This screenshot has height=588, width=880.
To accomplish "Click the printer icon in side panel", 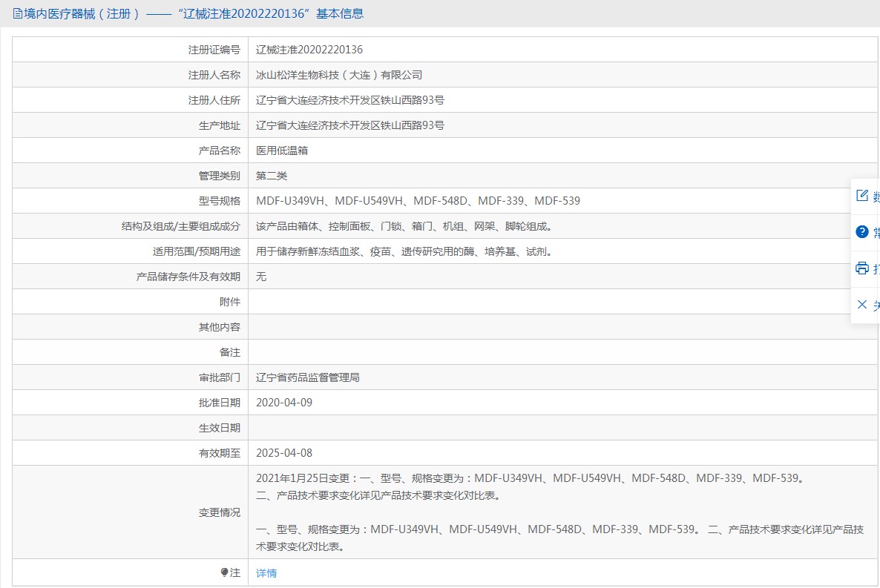I will [x=862, y=268].
